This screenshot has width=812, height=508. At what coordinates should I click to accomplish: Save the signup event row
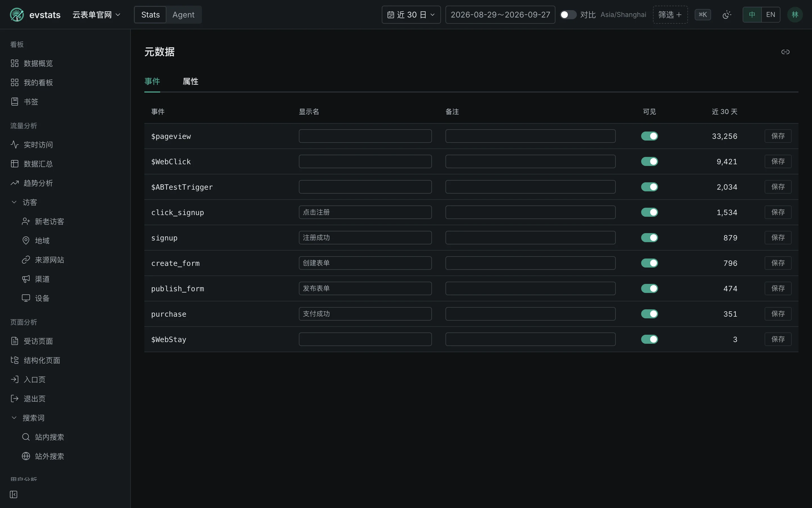click(778, 238)
